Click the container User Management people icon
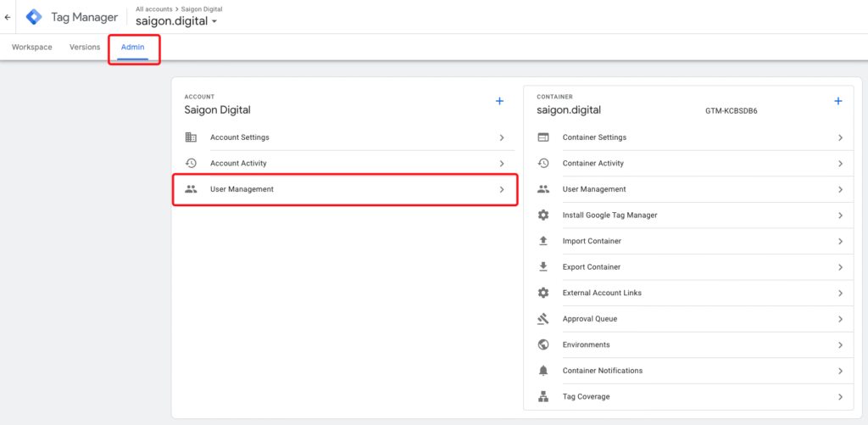Image resolution: width=868 pixels, height=425 pixels. point(543,189)
